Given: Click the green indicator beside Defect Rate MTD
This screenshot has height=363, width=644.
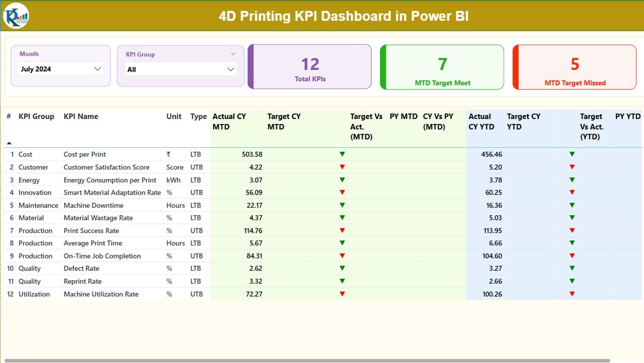Looking at the screenshot, I should pos(342,268).
